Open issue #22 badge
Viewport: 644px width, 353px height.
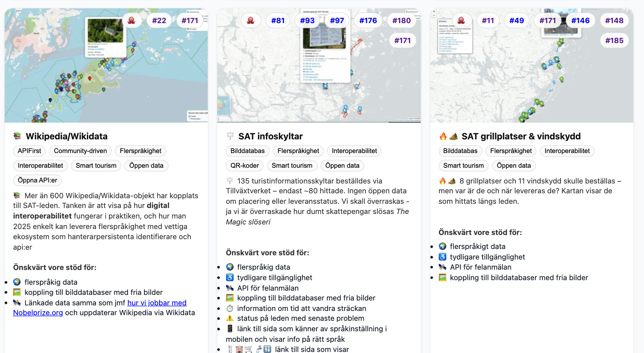coord(159,21)
